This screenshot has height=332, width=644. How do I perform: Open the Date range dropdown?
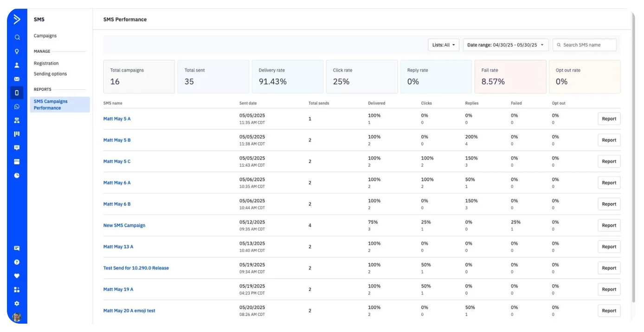(x=505, y=45)
